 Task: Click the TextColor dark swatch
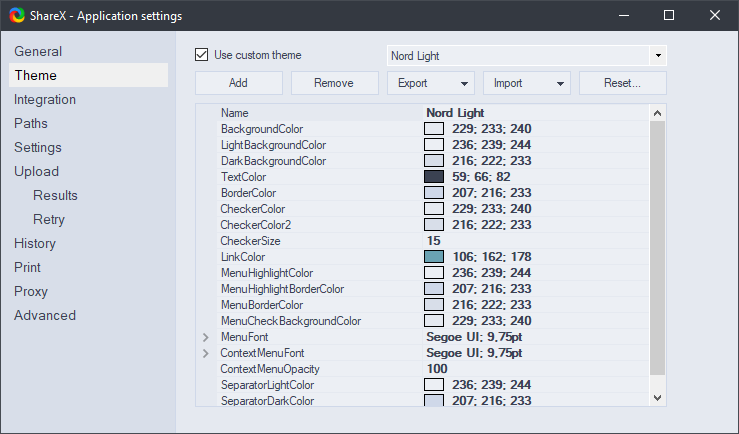pos(434,177)
